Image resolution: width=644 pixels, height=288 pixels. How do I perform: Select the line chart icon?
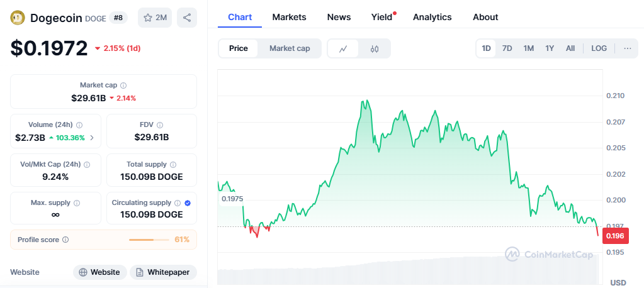[x=343, y=48]
